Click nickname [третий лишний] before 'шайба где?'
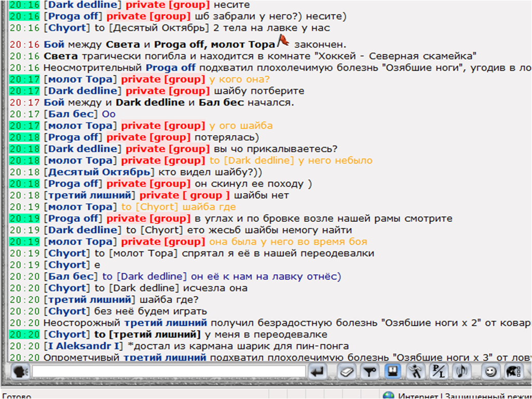Screen dimensions: 532x399 90,299
